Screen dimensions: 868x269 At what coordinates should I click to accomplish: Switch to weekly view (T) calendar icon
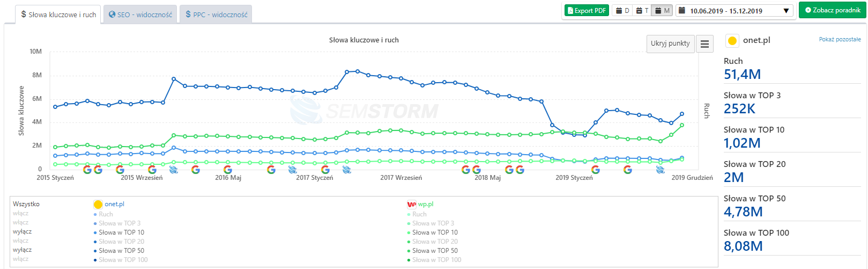coord(642,11)
